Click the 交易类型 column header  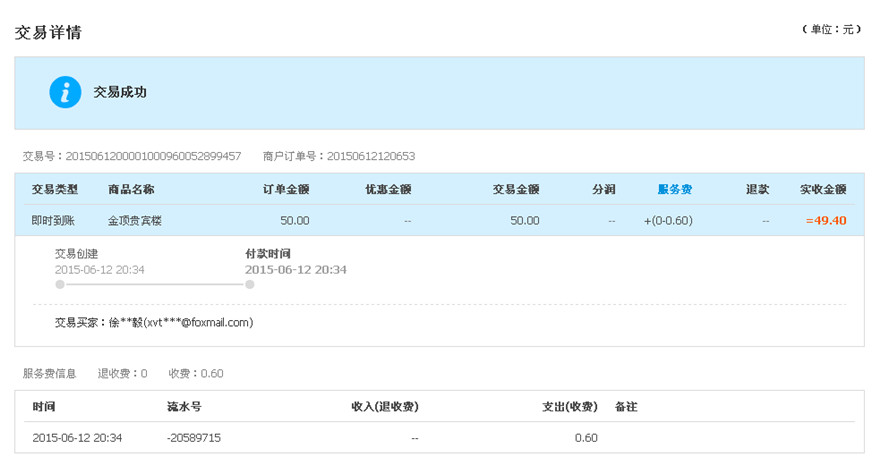pyautogui.click(x=54, y=190)
